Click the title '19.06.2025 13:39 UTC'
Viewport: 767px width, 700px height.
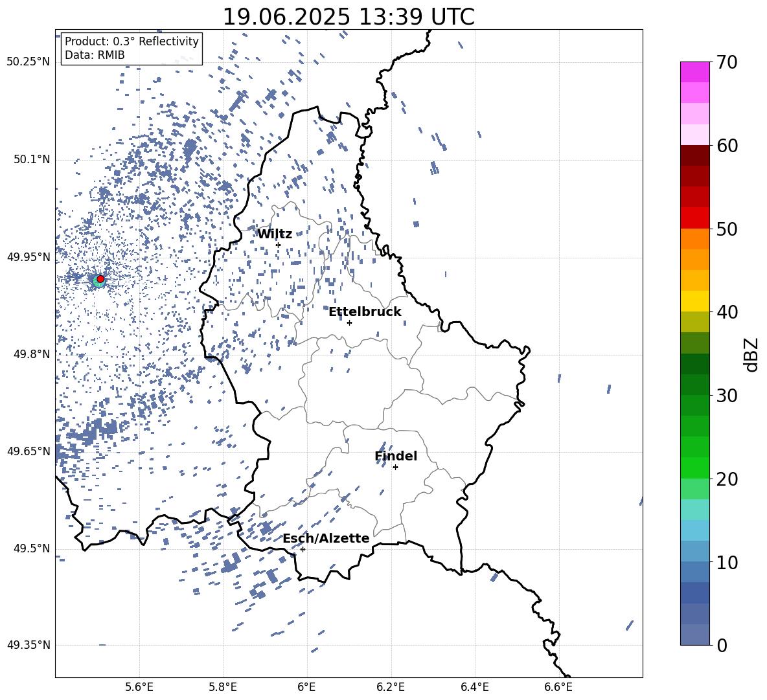pyautogui.click(x=349, y=17)
